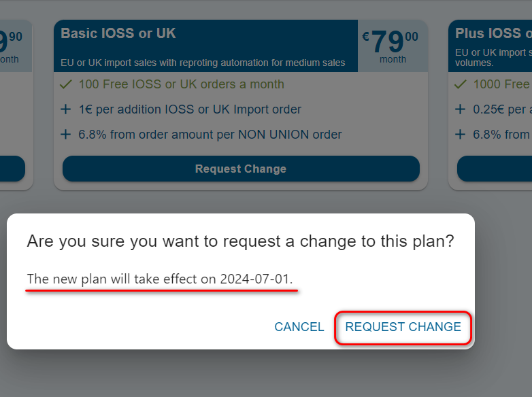This screenshot has height=397, width=532.
Task: Click the green checkmark beside 1000 Free
Action: [x=461, y=84]
